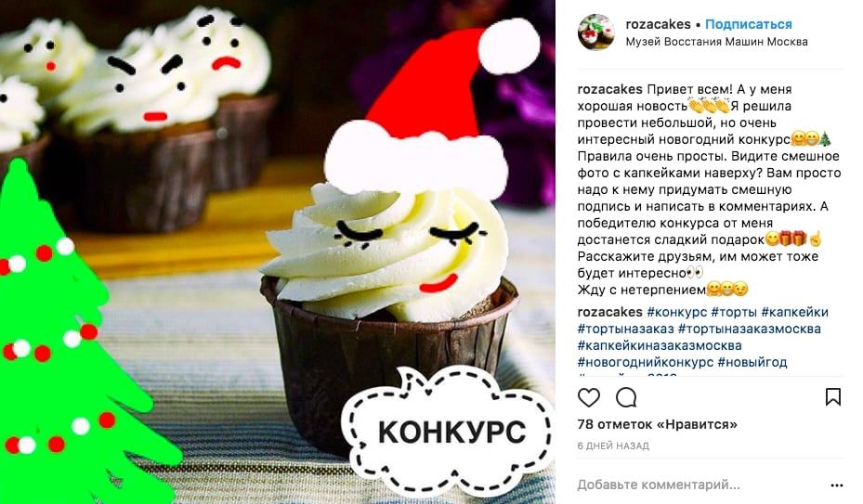Click the 6 дней назад timestamp
Image resolution: width=863 pixels, height=504 pixels.
(613, 446)
